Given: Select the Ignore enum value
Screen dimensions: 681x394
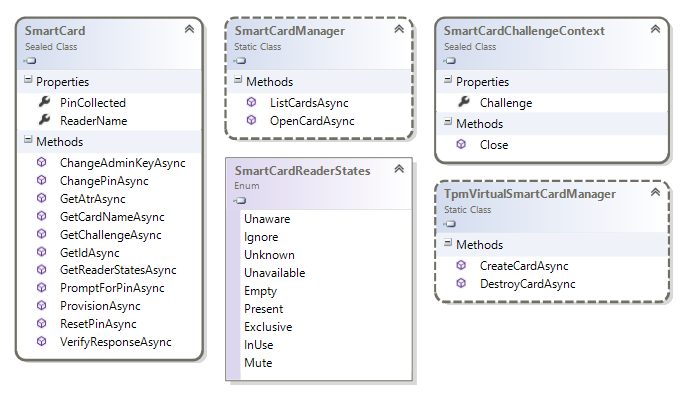Looking at the screenshot, I should pos(261,237).
